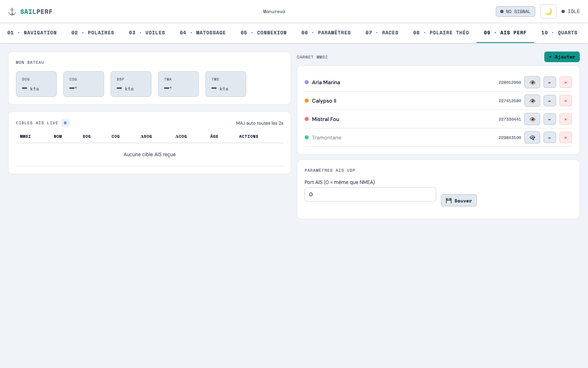This screenshot has width=588, height=368.
Task: Click the ΔSOG column header
Action: click(146, 137)
